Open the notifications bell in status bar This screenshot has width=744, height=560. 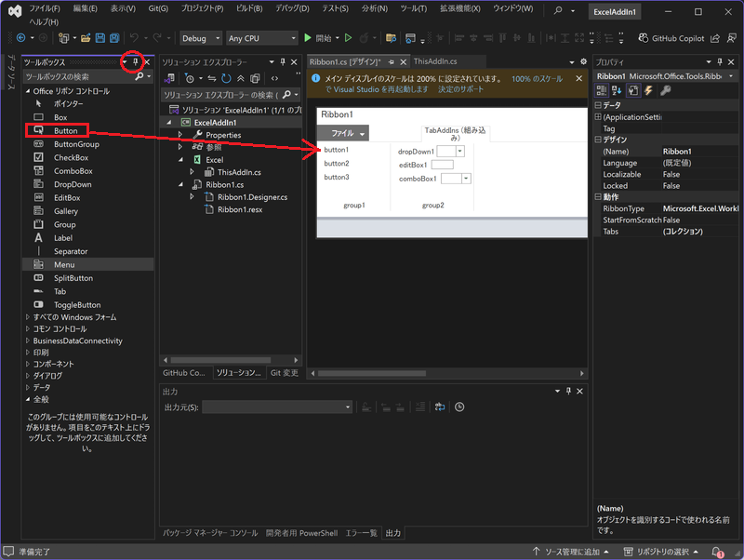click(717, 552)
